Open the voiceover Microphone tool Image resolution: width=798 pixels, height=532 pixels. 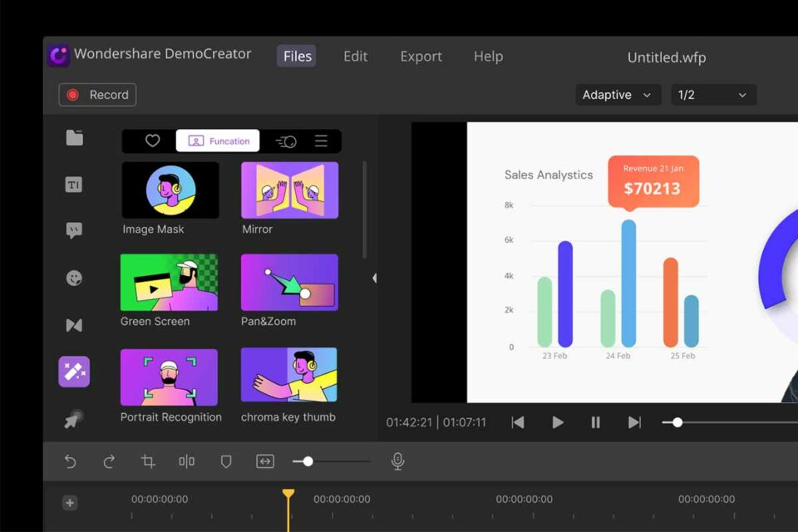(397, 461)
